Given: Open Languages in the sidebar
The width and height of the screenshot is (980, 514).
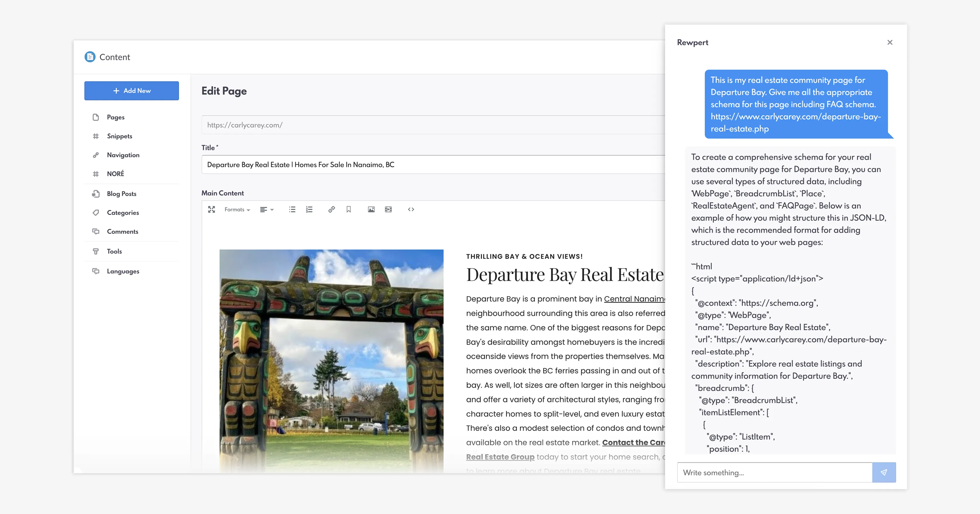Looking at the screenshot, I should [x=123, y=271].
